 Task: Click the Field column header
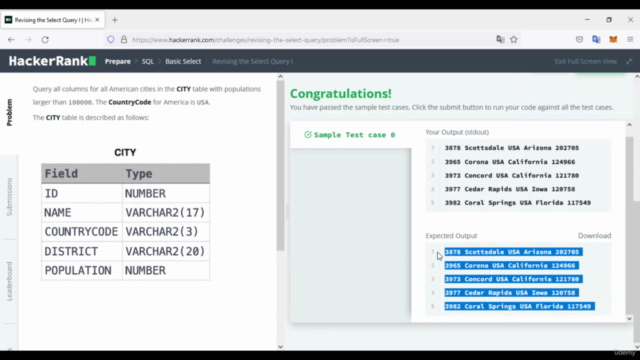pos(82,173)
